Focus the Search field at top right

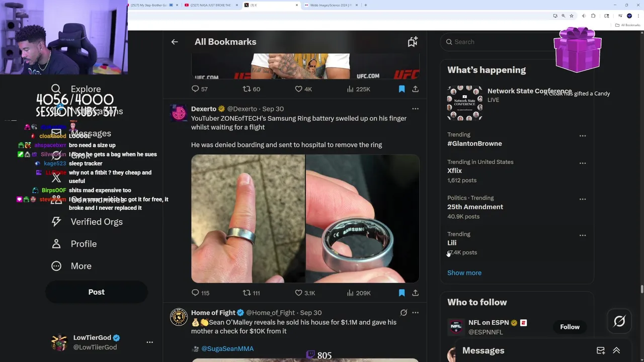498,42
